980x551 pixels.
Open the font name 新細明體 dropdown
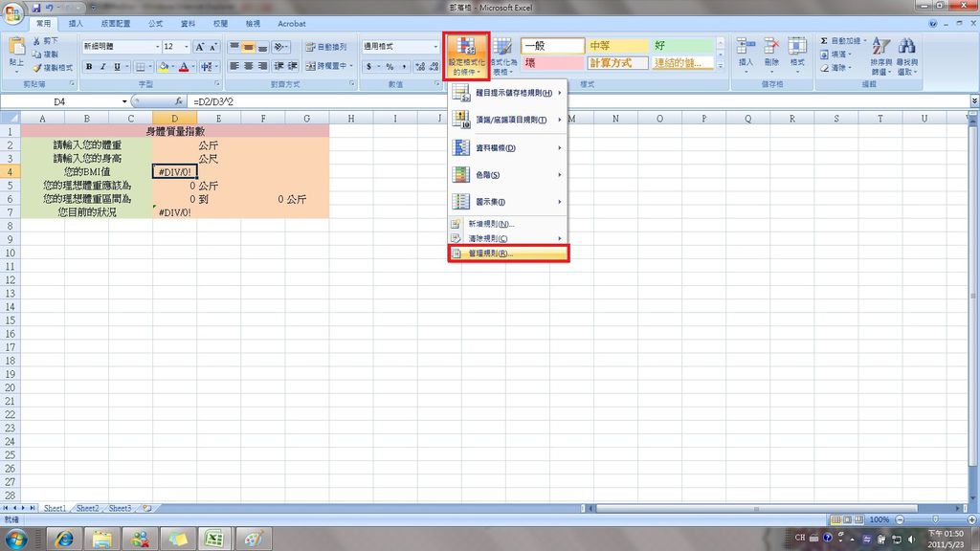pos(158,47)
